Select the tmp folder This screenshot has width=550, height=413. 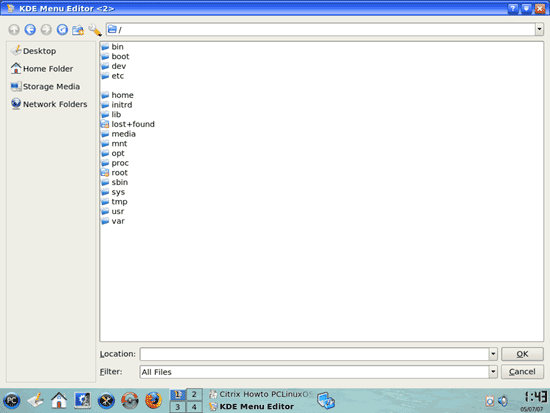click(114, 202)
